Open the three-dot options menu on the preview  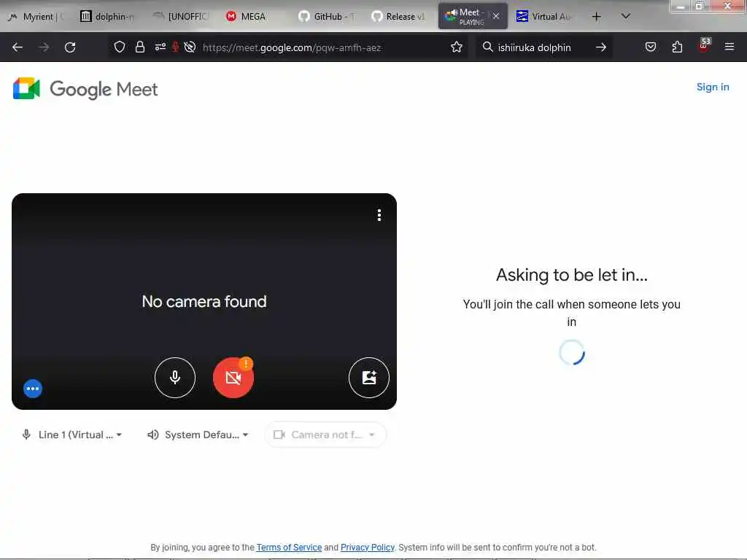click(x=379, y=215)
